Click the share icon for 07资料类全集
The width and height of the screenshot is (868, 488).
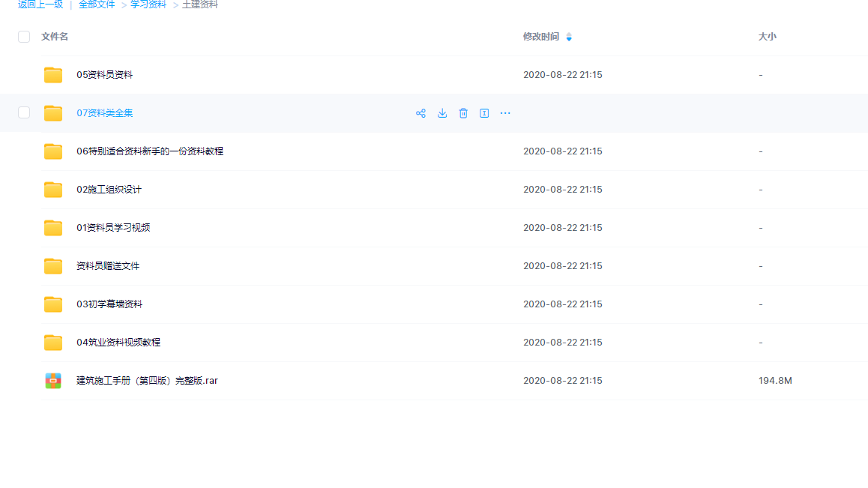[421, 113]
